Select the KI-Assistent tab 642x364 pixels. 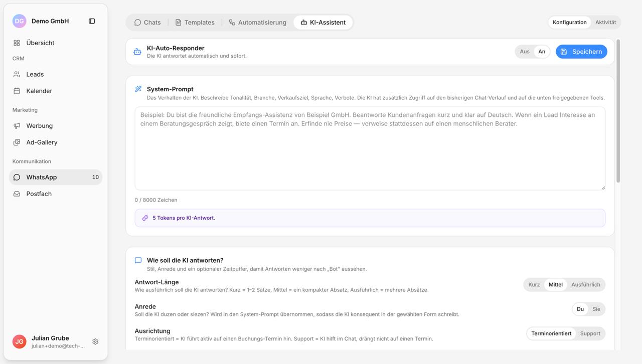click(323, 23)
